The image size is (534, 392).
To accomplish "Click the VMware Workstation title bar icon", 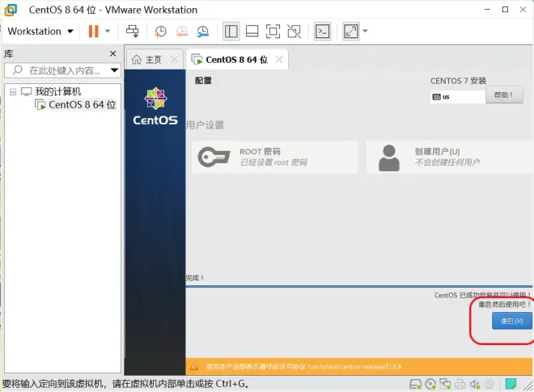I will (x=11, y=10).
